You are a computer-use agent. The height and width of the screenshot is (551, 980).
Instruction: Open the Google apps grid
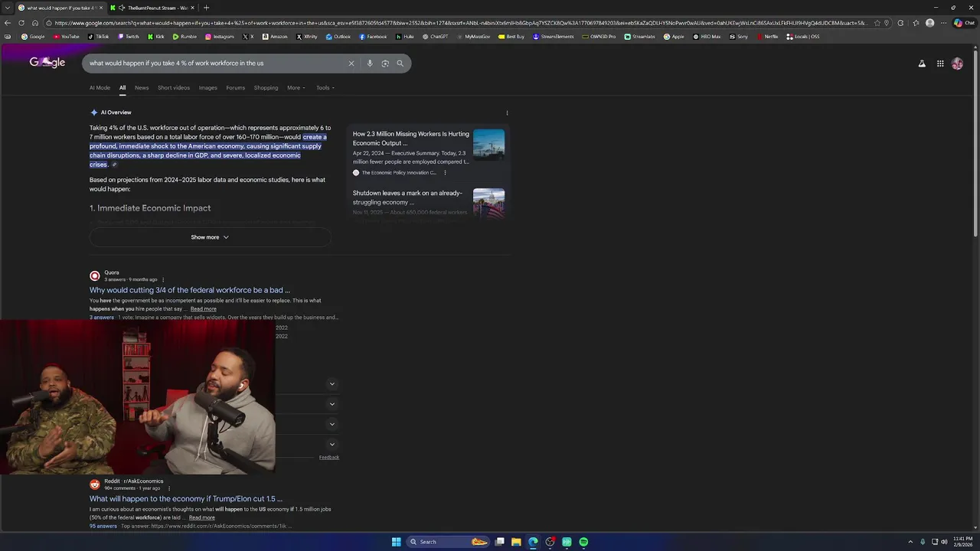click(x=940, y=64)
